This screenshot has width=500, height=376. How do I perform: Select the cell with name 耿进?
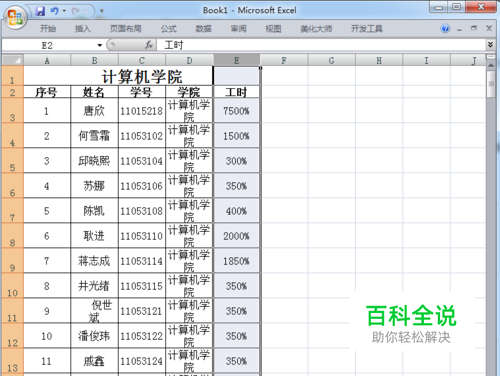coord(94,236)
